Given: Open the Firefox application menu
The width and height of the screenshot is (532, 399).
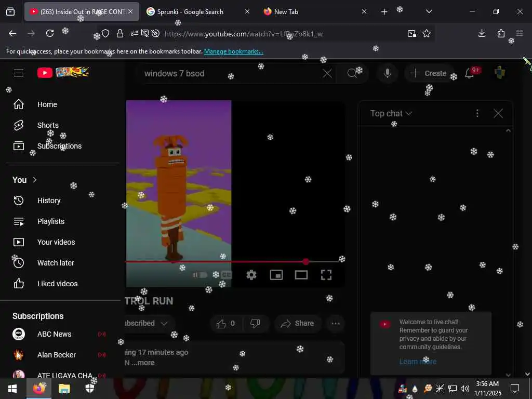Looking at the screenshot, I should (x=520, y=33).
